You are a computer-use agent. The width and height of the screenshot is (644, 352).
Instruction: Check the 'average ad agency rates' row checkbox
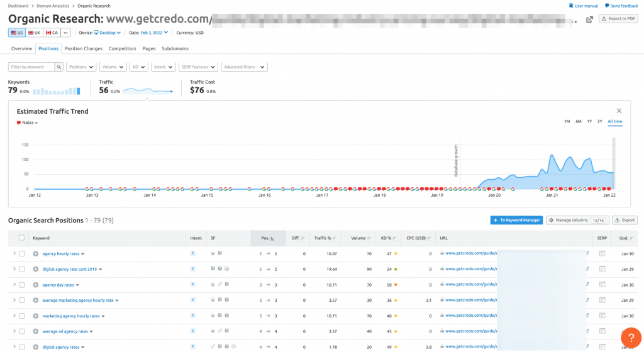click(22, 331)
